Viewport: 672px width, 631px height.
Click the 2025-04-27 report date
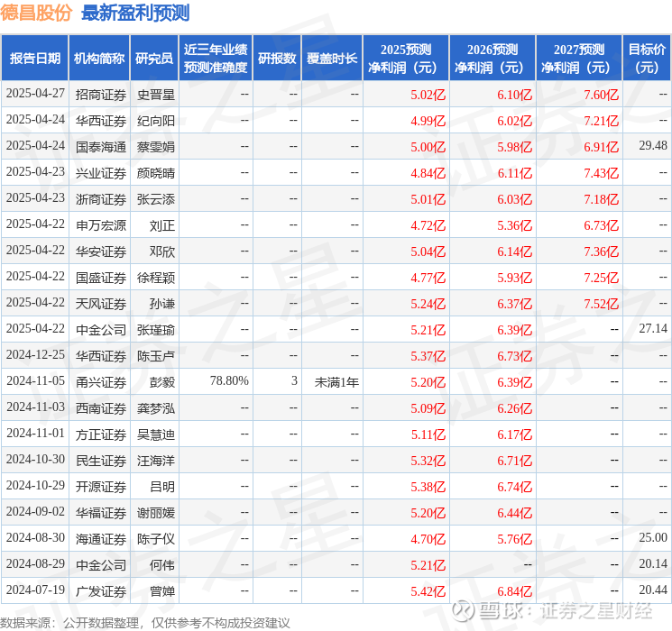(x=35, y=94)
